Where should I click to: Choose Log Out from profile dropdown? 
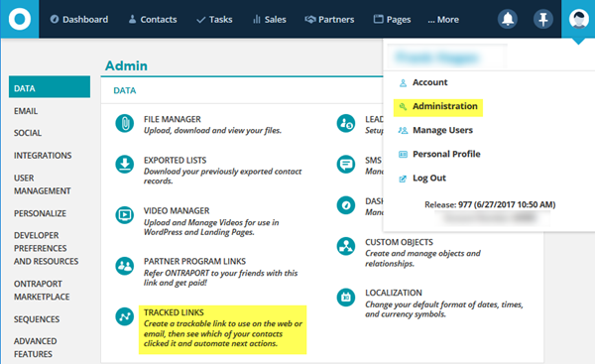click(x=429, y=178)
